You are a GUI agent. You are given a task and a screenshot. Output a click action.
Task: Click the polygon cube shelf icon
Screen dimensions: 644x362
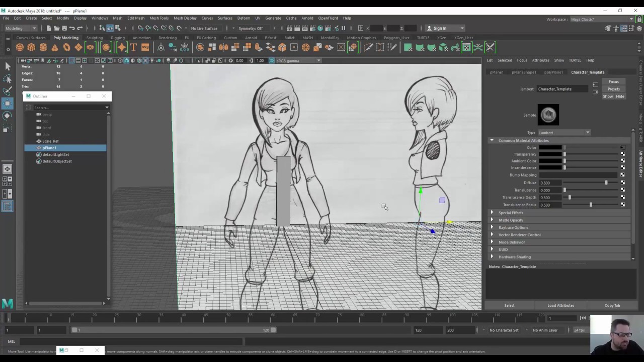[x=31, y=47]
